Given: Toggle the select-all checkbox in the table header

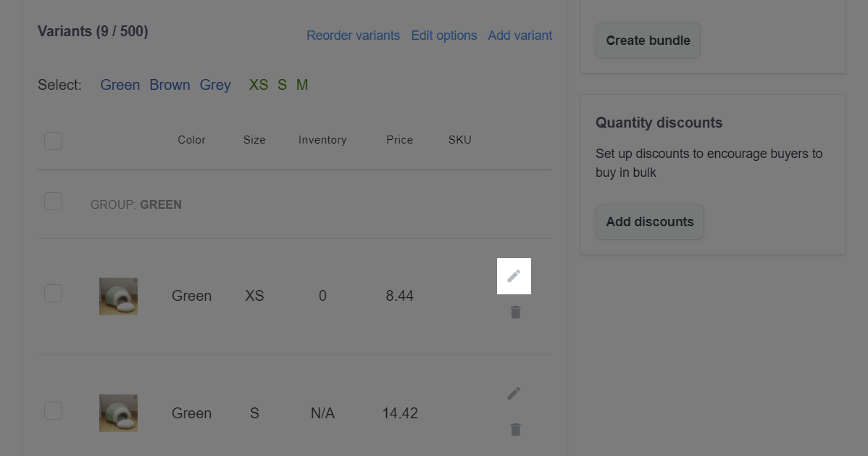Looking at the screenshot, I should coord(53,140).
